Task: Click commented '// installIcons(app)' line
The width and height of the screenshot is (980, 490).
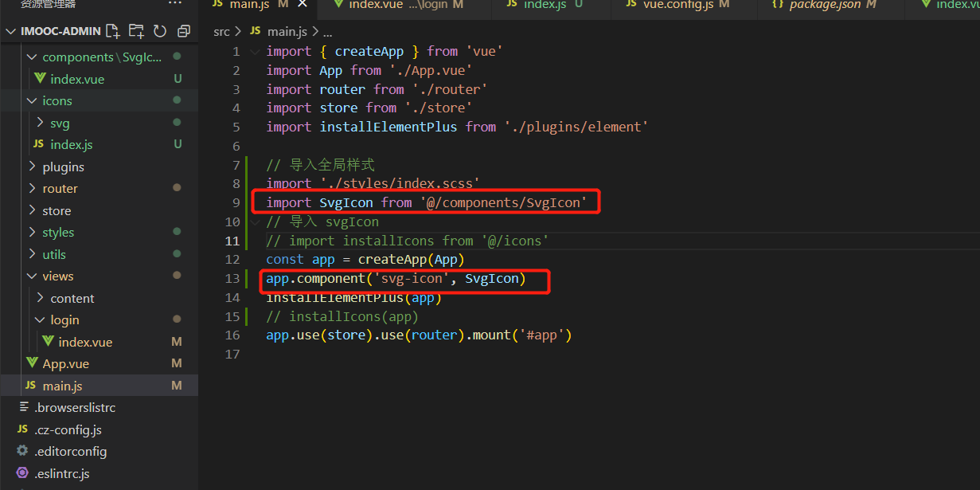Action: tap(342, 316)
